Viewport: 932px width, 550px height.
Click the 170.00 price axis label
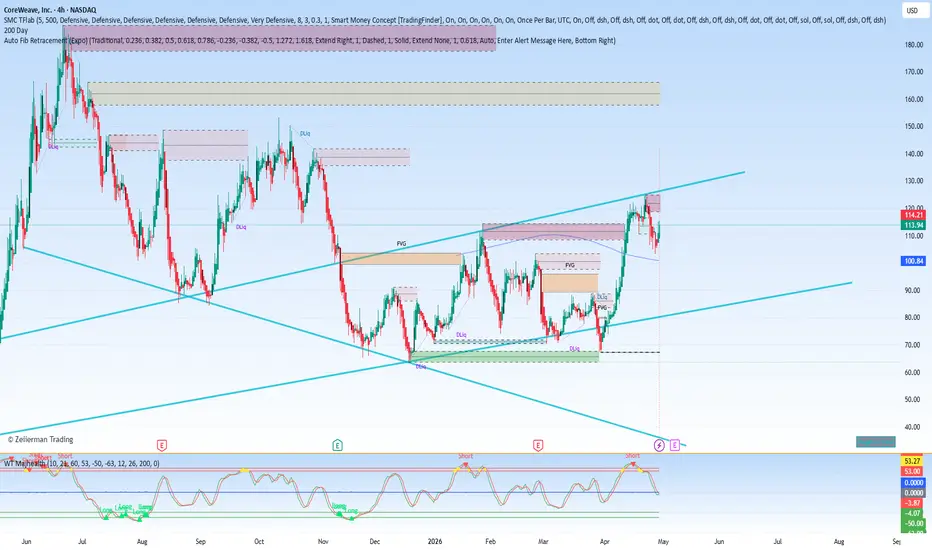click(x=914, y=72)
